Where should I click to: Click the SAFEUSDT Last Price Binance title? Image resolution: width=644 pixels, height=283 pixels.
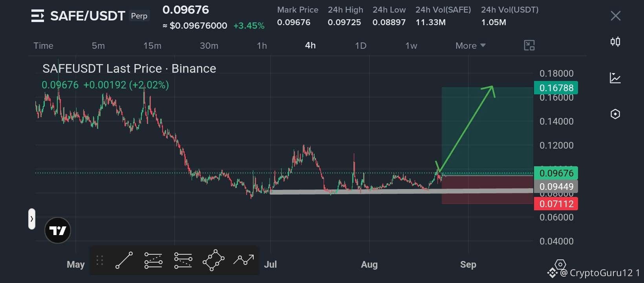[x=129, y=68]
